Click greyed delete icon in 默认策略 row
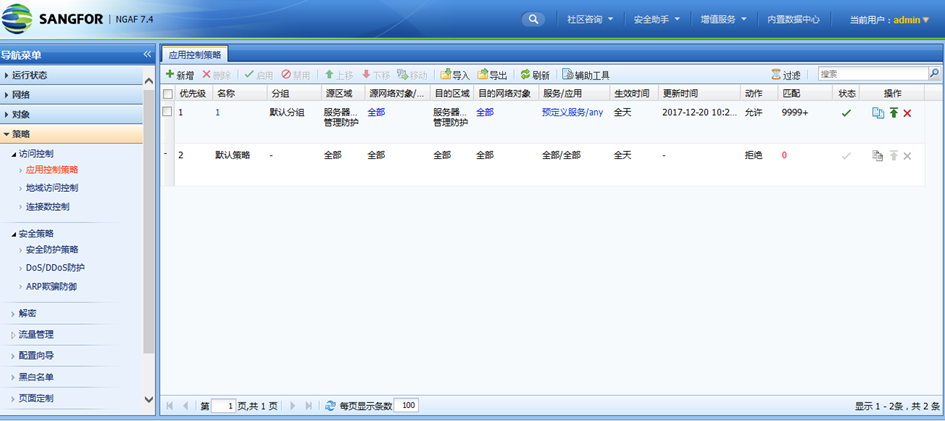945x421 pixels. (x=907, y=155)
